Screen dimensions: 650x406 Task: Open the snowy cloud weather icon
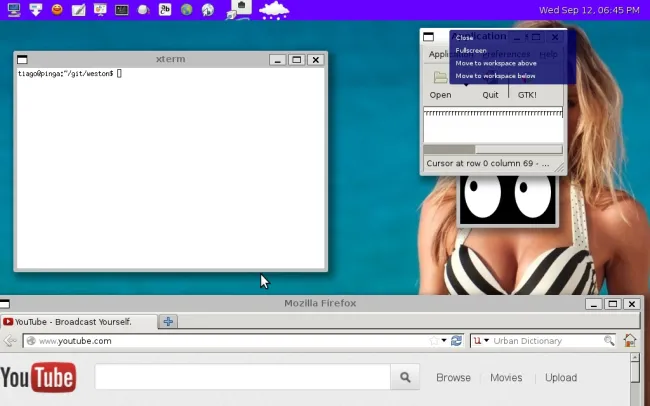274,10
